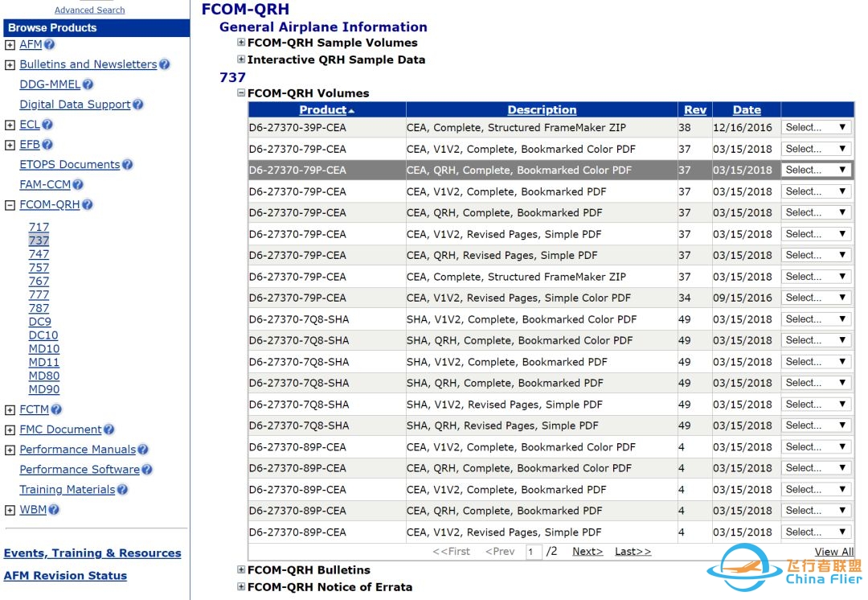Sort table by Rev column
This screenshot has height=600, width=868.
tap(695, 109)
